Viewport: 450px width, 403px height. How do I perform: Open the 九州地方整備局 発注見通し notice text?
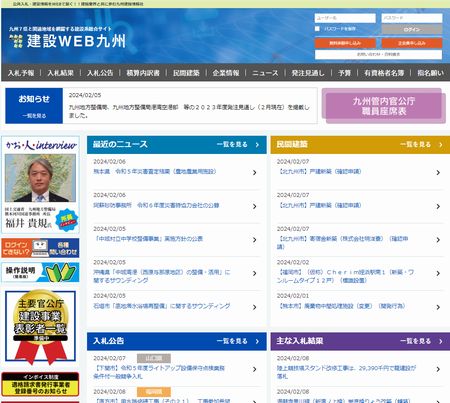189,111
